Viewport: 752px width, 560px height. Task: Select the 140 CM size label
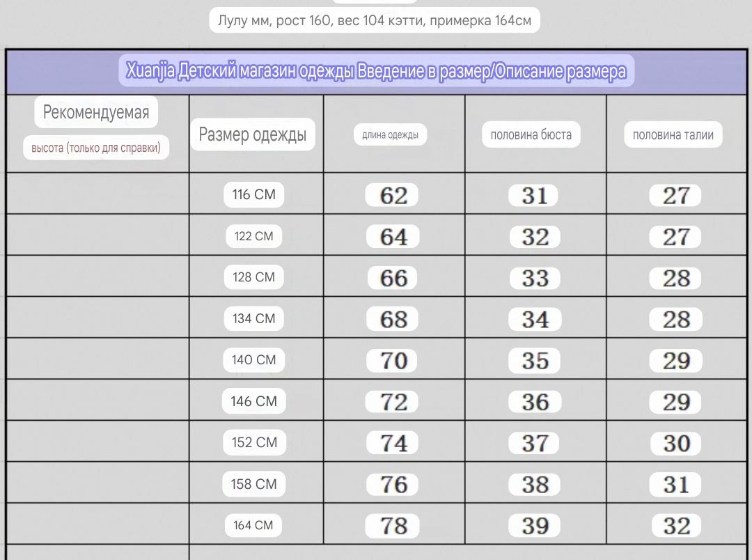pos(253,359)
